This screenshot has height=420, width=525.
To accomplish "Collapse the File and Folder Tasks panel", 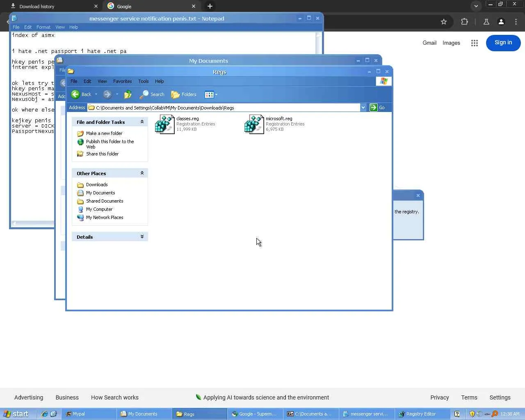I will tap(142, 122).
